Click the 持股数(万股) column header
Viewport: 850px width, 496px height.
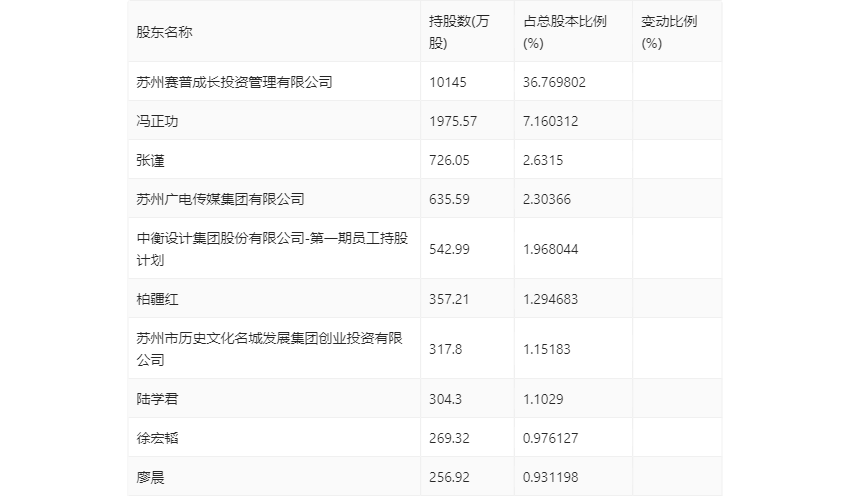(x=459, y=33)
